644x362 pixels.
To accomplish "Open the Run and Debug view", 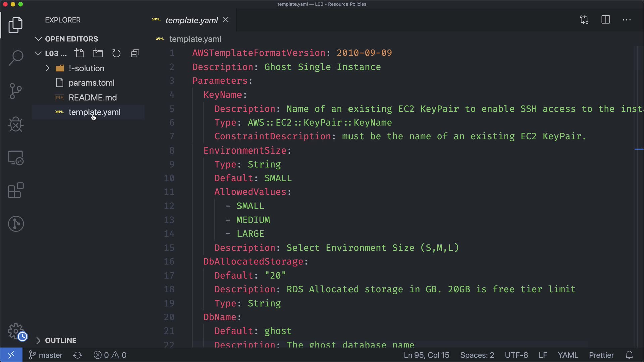I will coord(16,124).
